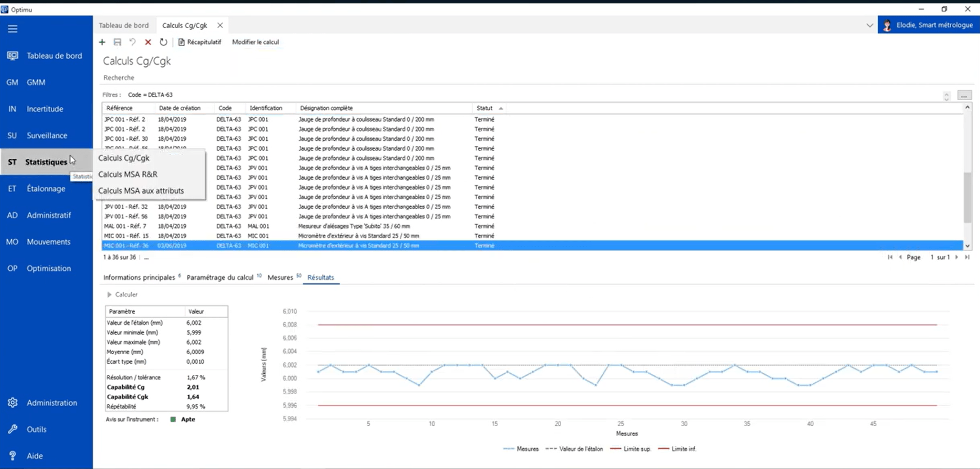Sort by the Statut column header arrow
This screenshot has height=469, width=980.
coord(501,108)
